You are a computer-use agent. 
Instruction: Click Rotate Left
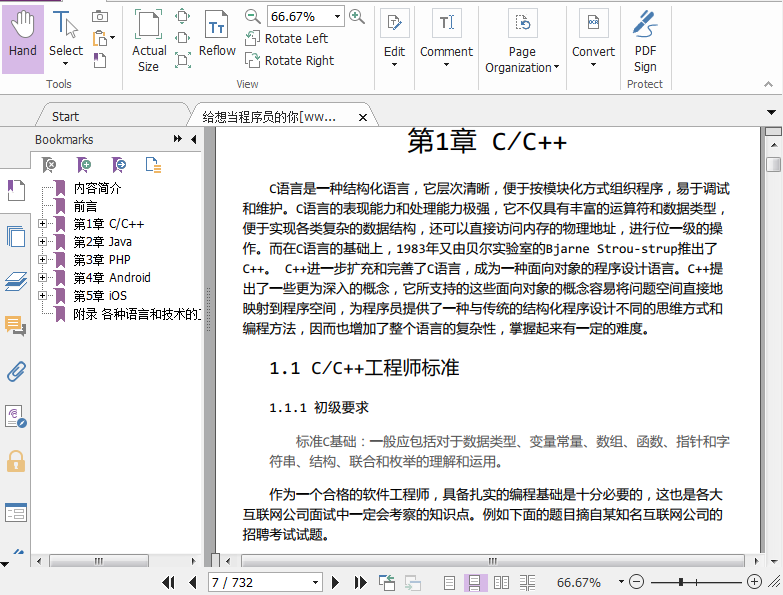coord(287,38)
